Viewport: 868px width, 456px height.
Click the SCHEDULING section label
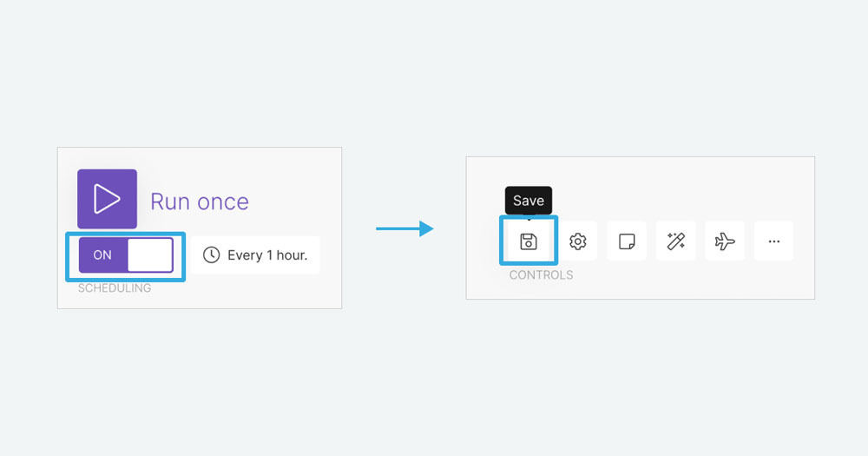(115, 288)
